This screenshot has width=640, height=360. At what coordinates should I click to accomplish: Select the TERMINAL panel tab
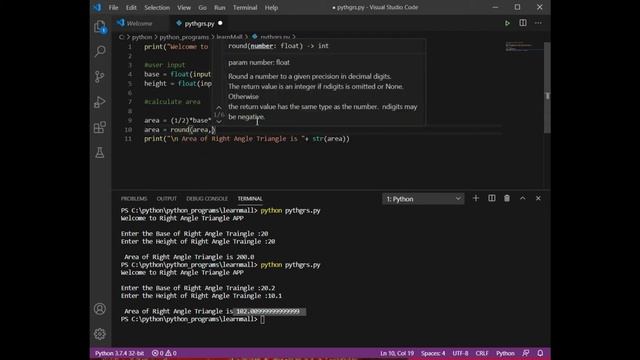pyautogui.click(x=250, y=198)
